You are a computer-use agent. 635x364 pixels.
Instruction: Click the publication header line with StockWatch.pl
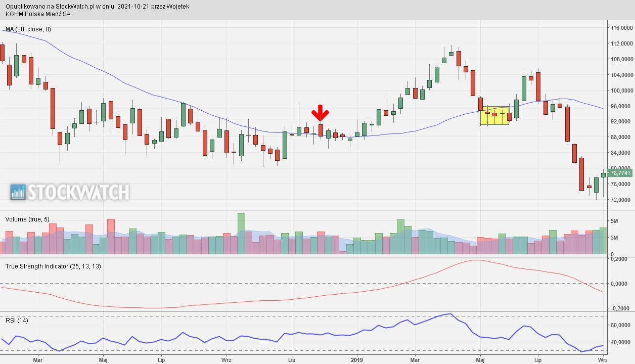[98, 7]
